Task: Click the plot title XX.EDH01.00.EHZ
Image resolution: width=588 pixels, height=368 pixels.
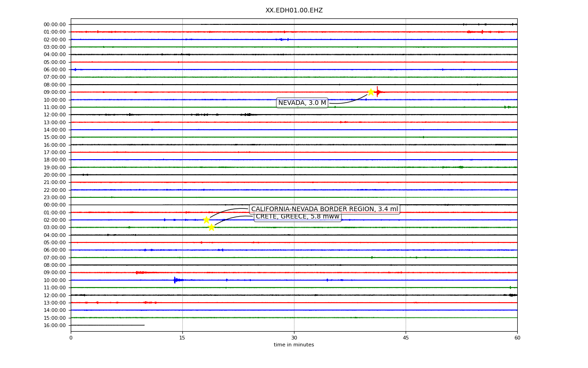Action: coord(294,11)
